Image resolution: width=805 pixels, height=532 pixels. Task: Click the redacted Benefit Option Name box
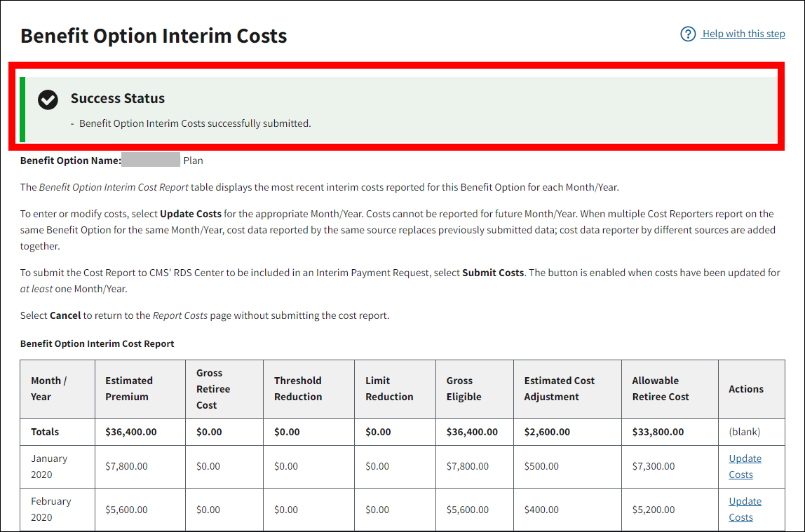[151, 160]
